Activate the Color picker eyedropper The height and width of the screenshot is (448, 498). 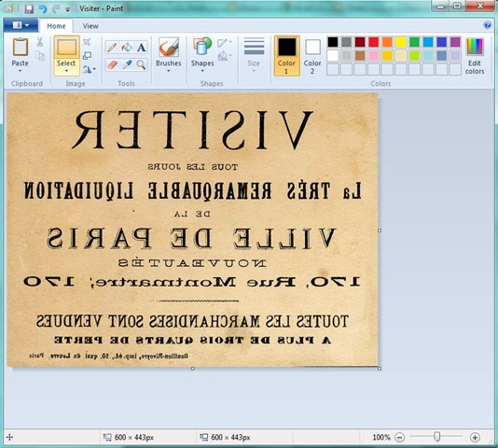coord(127,64)
